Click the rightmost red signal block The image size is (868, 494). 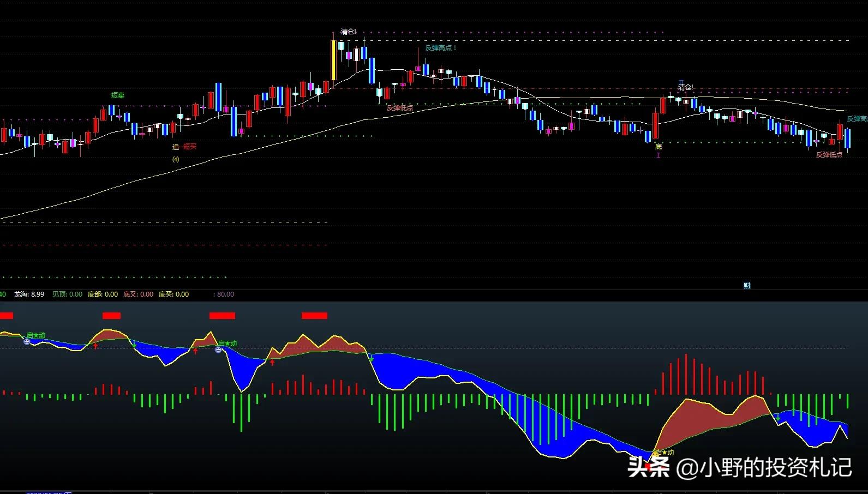coord(314,316)
